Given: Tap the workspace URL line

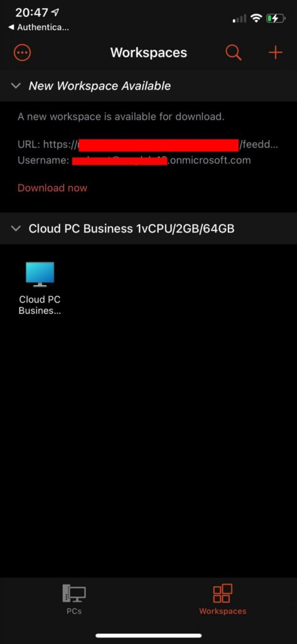Looking at the screenshot, I should 148,145.
